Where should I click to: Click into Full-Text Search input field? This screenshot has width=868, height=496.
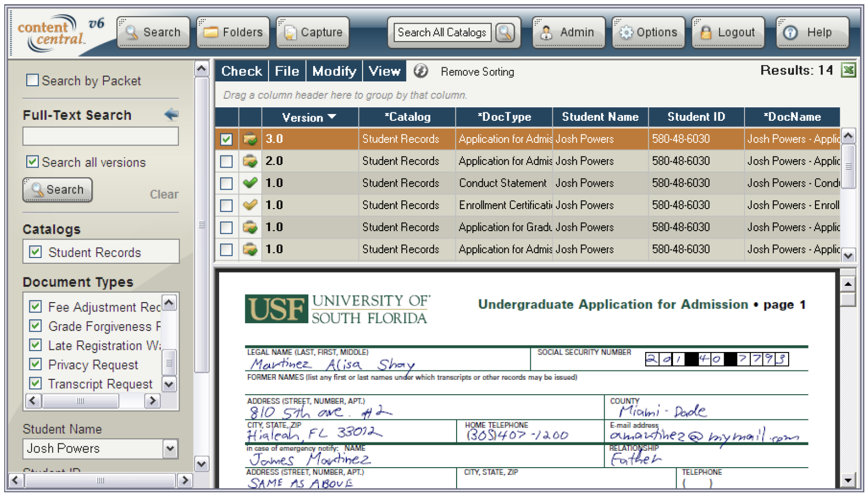[x=100, y=136]
